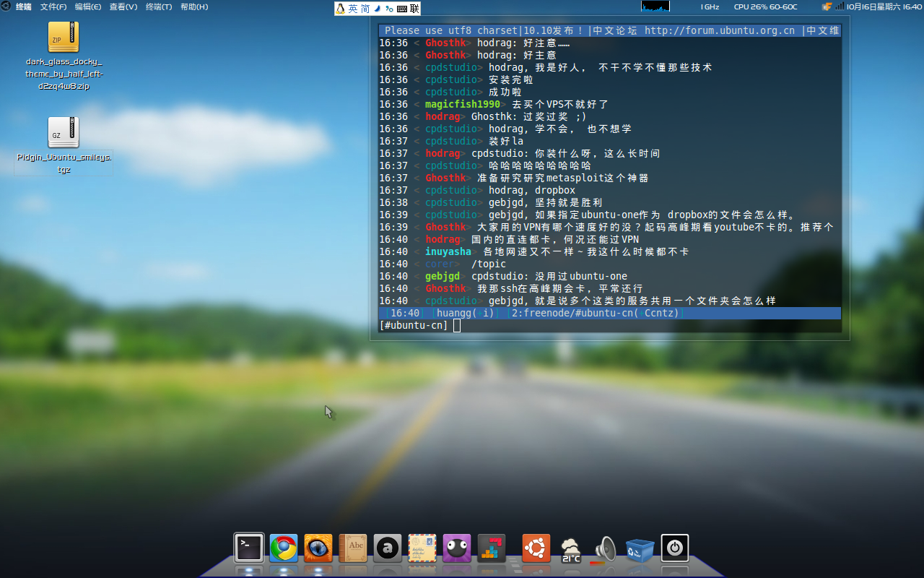The image size is (924, 578).
Task: Select Pidgin_Ubuntu_smileys.tgz file on desktop
Action: (64, 146)
